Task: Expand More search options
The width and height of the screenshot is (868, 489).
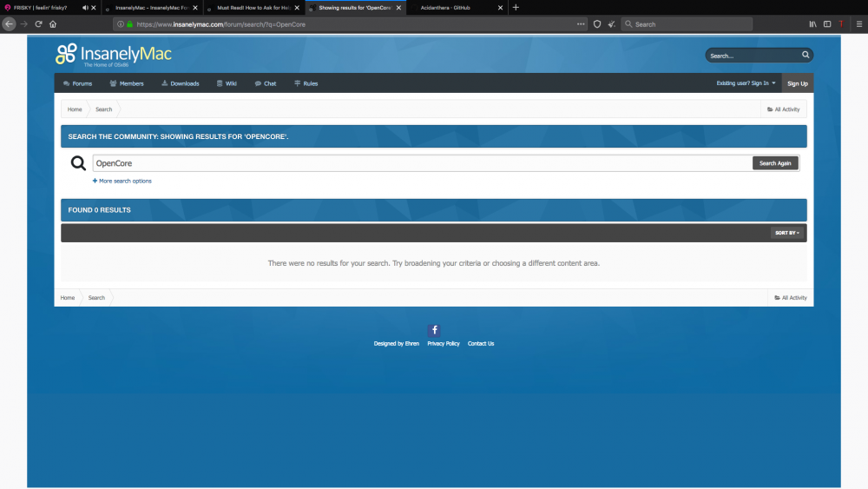Action: coord(122,181)
